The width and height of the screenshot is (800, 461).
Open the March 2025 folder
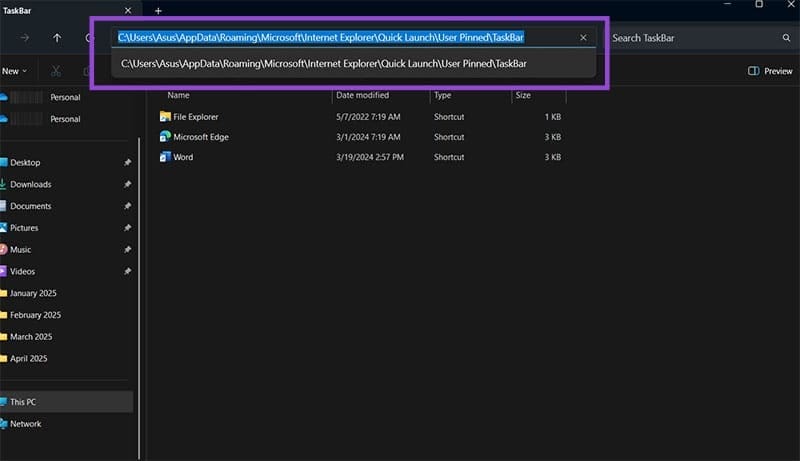pyautogui.click(x=30, y=337)
